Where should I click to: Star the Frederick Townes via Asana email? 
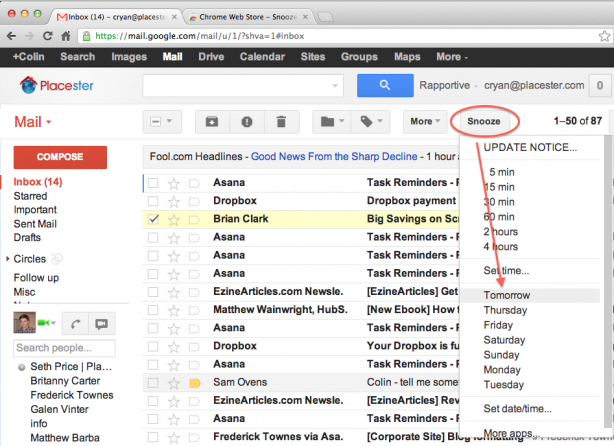173,437
